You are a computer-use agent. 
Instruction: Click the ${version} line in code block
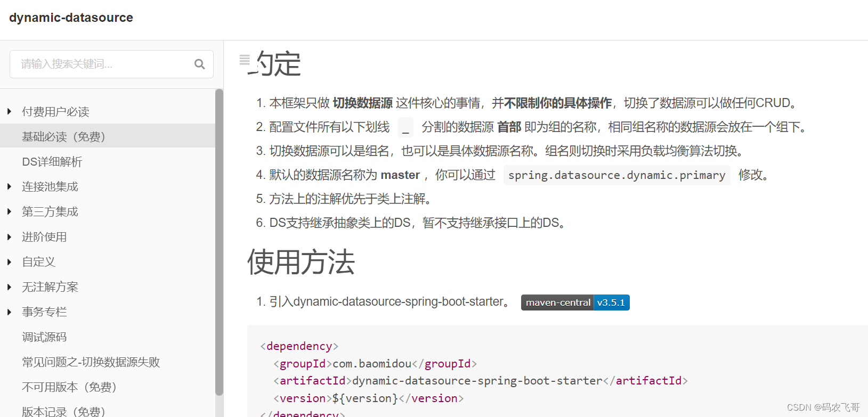click(369, 398)
